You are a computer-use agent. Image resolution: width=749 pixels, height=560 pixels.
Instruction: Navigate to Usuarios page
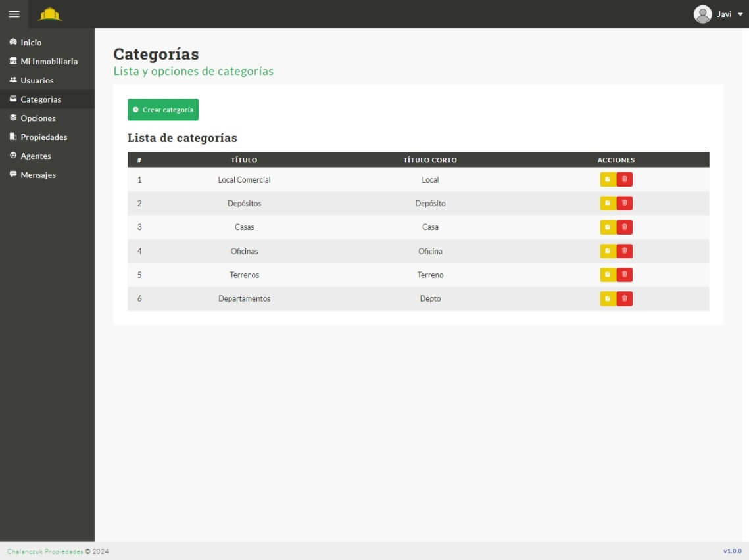coord(37,81)
